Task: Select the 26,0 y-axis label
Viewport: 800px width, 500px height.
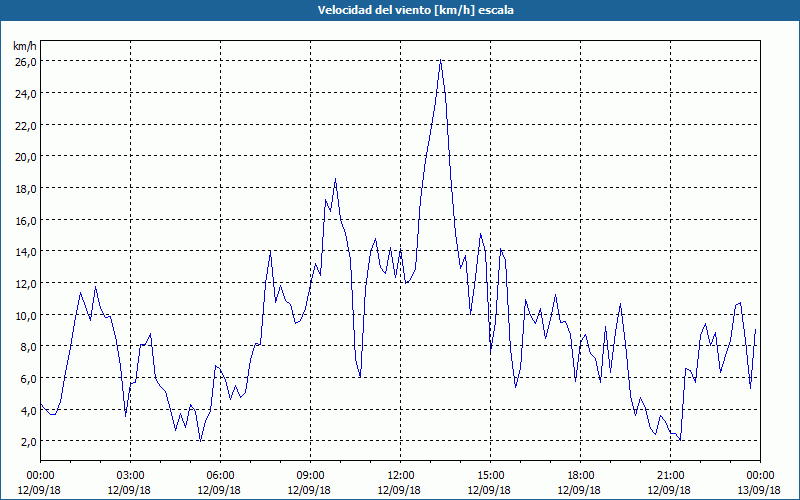Action: tap(26, 62)
